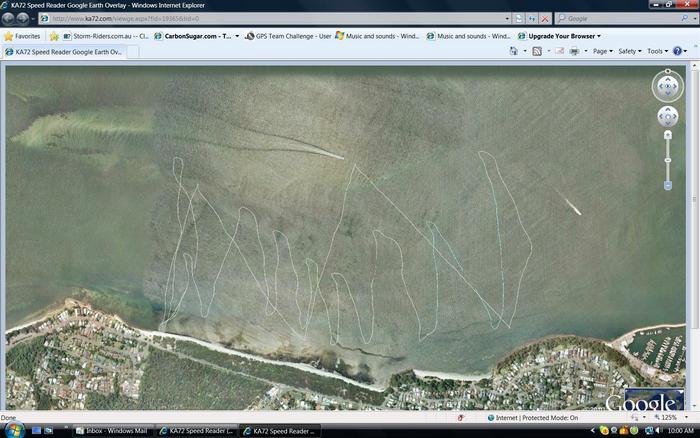Click the browser Back arrow button
The width and height of the screenshot is (700, 438).
point(9,18)
